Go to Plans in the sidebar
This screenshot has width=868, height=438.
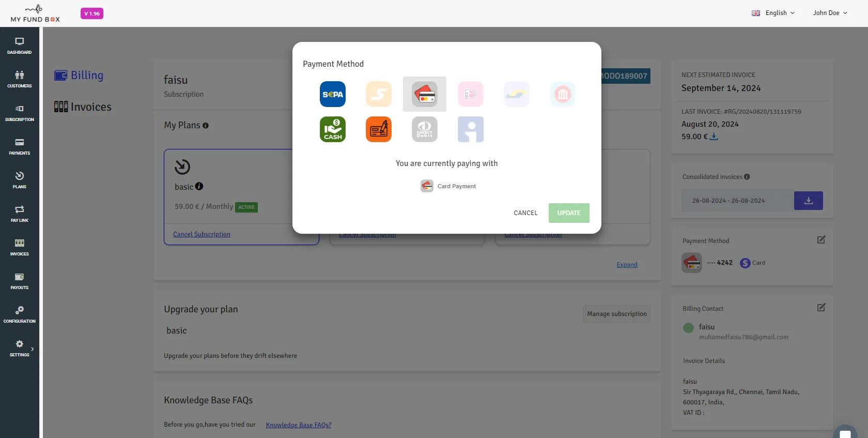coord(20,180)
